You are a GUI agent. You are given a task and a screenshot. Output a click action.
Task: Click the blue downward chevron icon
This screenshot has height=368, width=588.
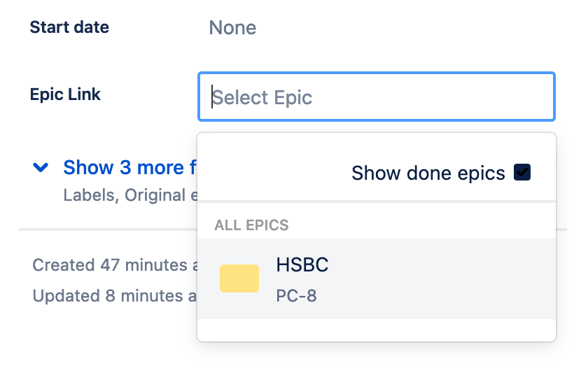pyautogui.click(x=41, y=167)
